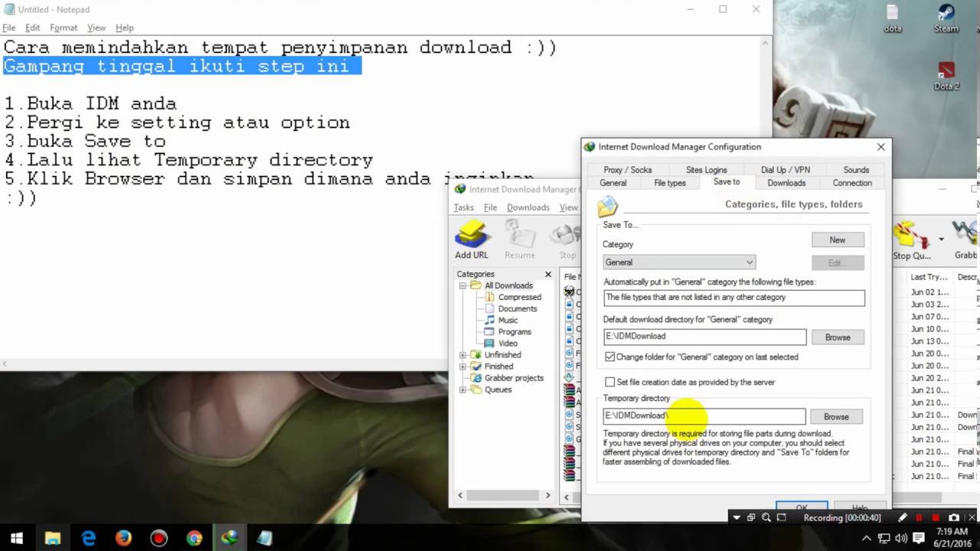Viewport: 980px width, 551px height.
Task: Click the New category button
Action: (x=838, y=240)
